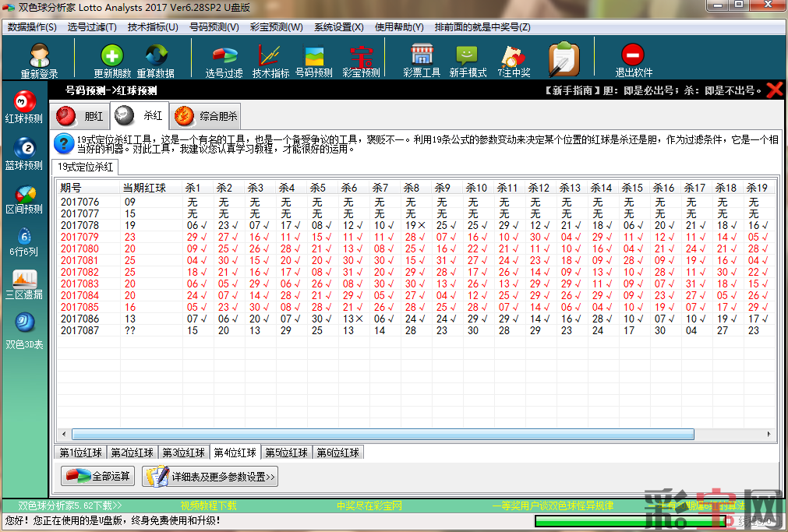Open the 数据操作(S) menu
The height and width of the screenshot is (532, 788).
(32, 27)
